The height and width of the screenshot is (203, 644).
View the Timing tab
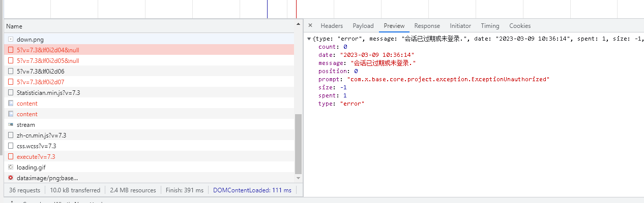click(490, 26)
